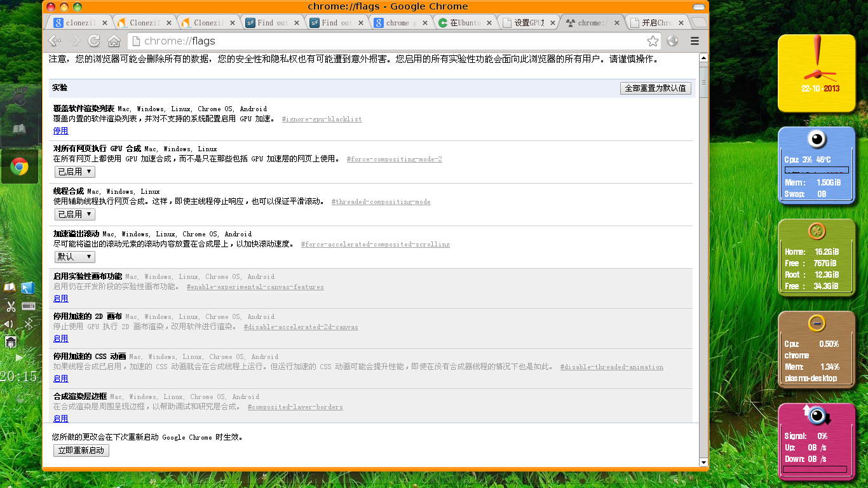Click the keyboard layout tray icon

tap(28, 306)
